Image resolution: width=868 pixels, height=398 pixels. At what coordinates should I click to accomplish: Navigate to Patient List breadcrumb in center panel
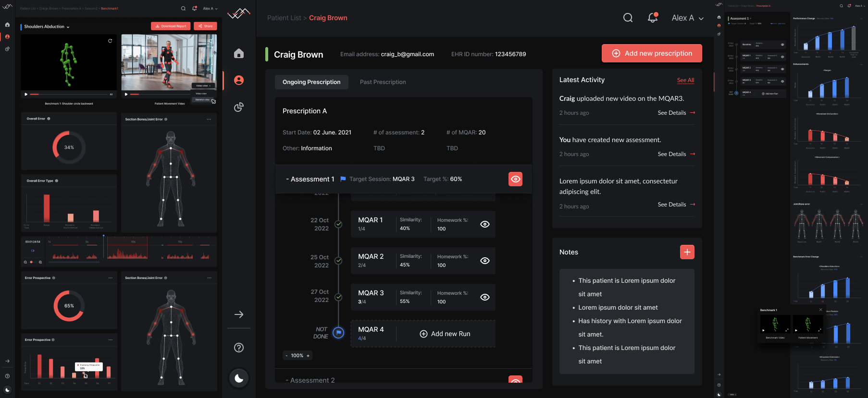click(284, 18)
